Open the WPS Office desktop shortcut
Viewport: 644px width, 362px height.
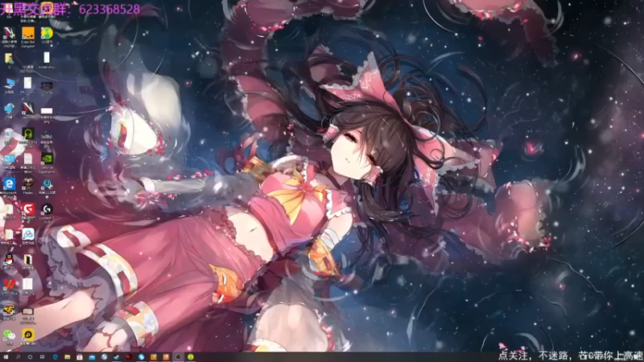coord(9,285)
